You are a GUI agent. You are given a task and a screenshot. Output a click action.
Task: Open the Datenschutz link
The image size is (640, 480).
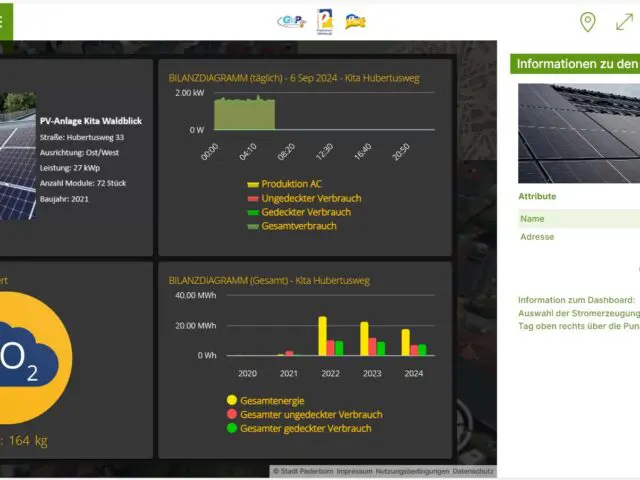coord(472,471)
